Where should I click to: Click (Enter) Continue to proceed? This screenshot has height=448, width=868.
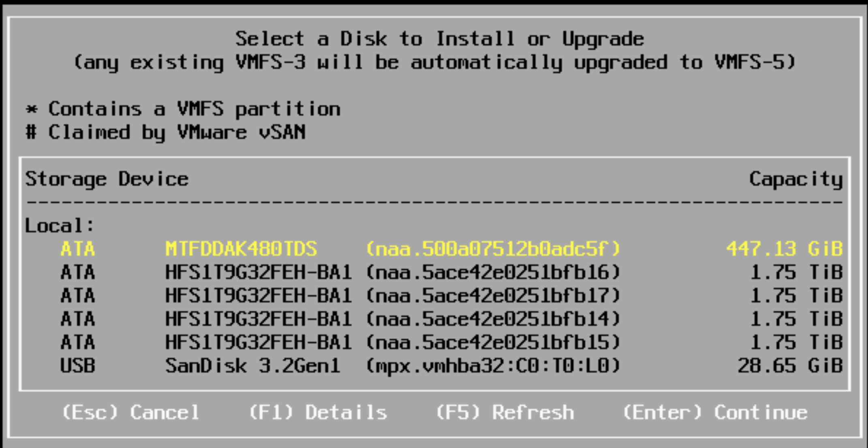click(715, 413)
